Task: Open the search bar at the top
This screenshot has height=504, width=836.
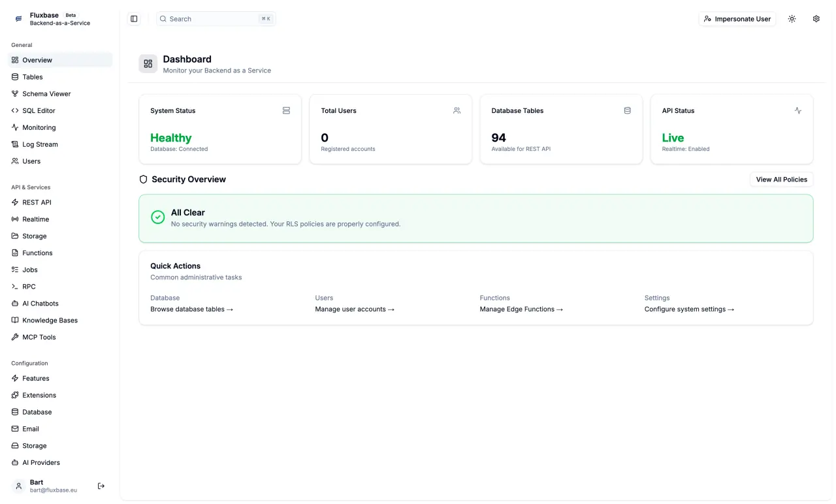Action: tap(216, 18)
